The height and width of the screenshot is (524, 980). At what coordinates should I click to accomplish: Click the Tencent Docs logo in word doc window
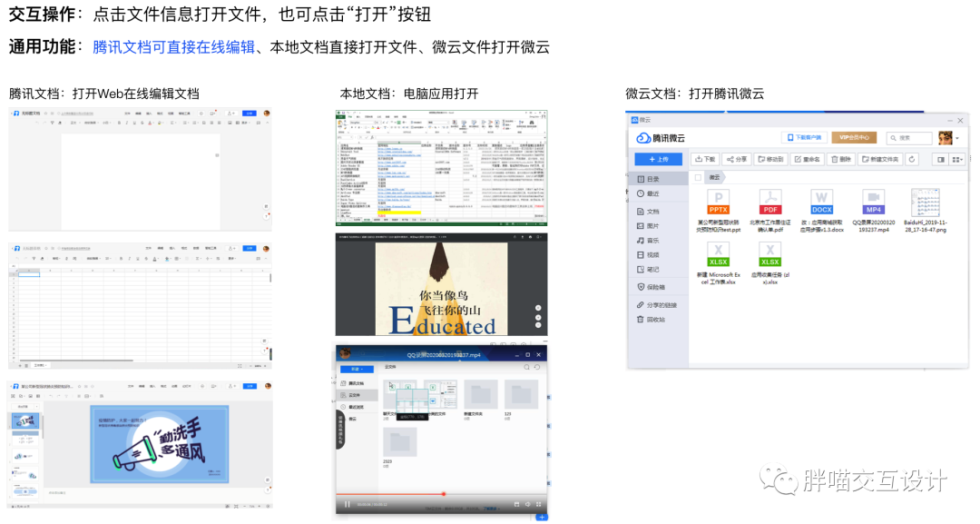tap(15, 114)
